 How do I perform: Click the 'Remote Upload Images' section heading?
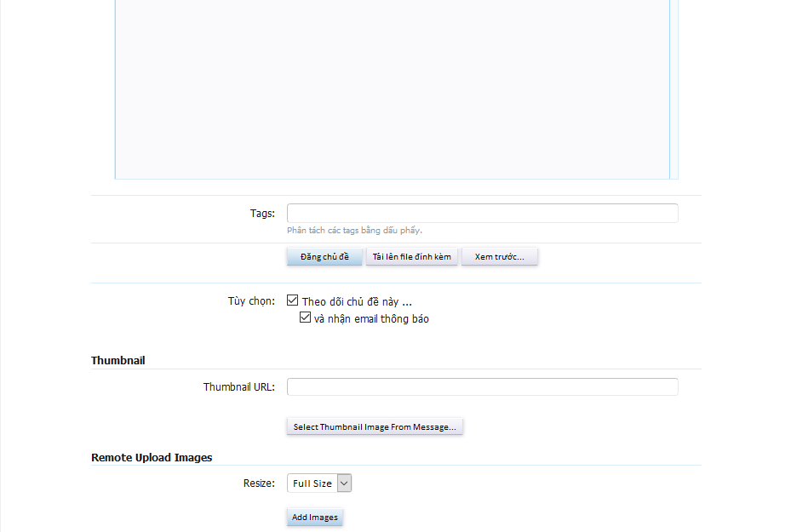point(152,458)
